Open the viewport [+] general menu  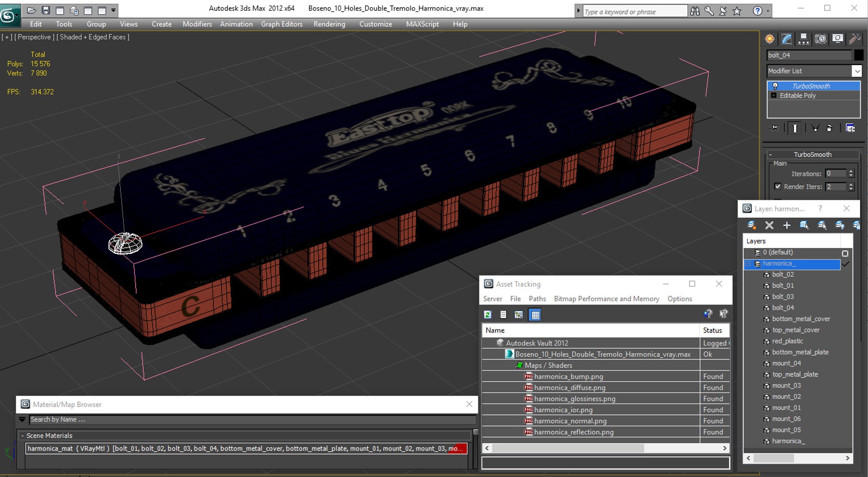pyautogui.click(x=7, y=37)
